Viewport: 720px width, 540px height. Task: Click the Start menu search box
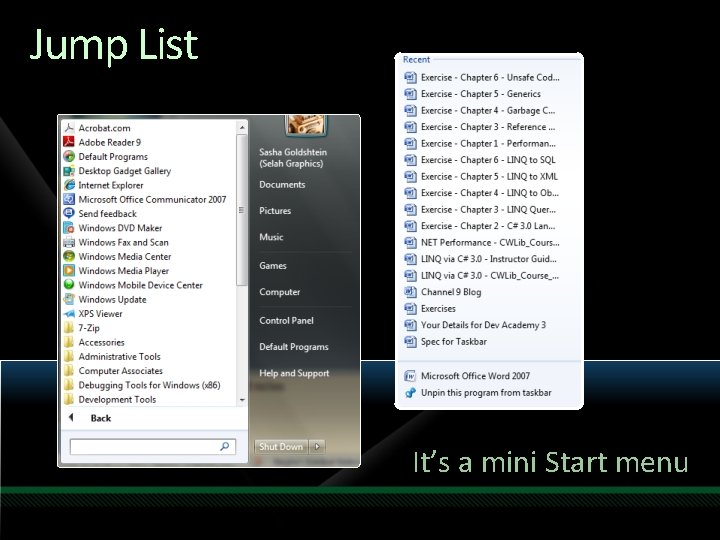pyautogui.click(x=153, y=446)
